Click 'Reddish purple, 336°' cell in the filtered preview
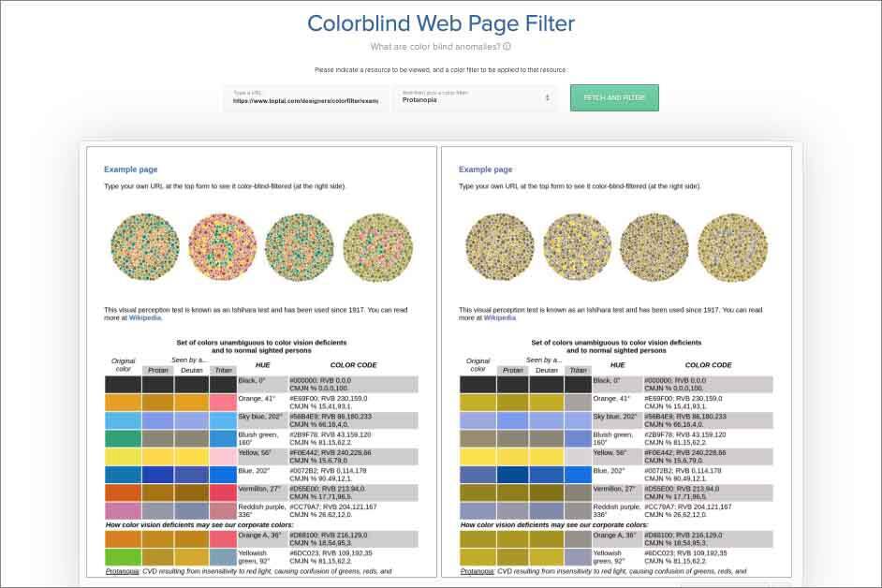This screenshot has width=882, height=588. 616,510
